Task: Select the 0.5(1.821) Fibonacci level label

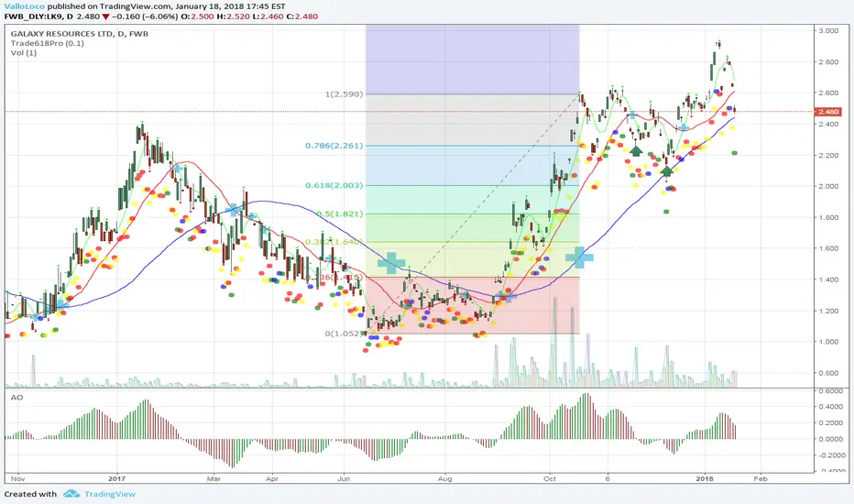Action: pos(340,214)
